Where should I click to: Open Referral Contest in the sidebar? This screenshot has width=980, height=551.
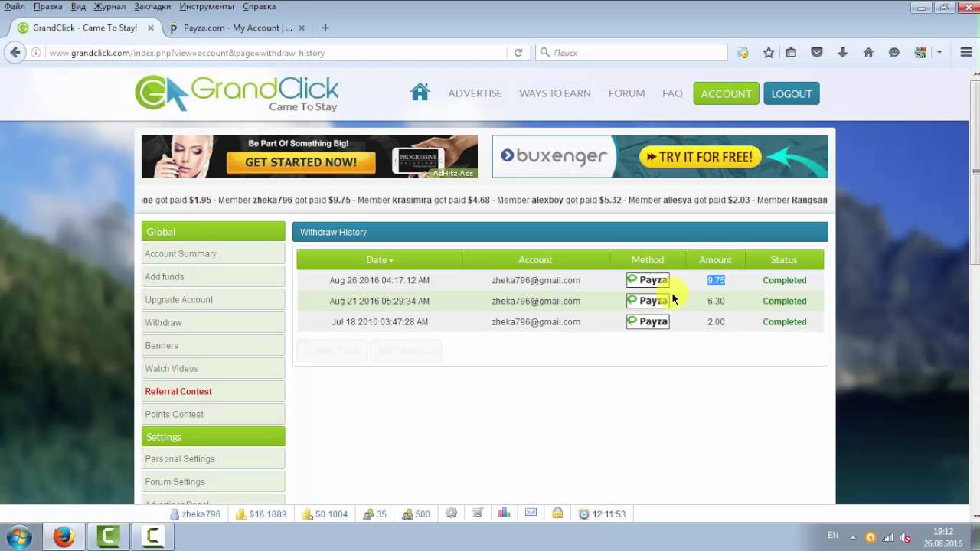[214, 392]
